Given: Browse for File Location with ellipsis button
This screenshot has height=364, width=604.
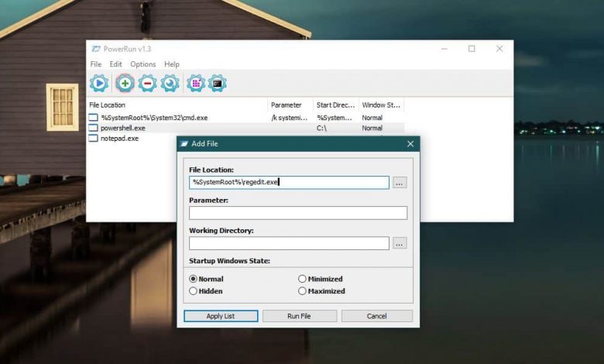Looking at the screenshot, I should (x=400, y=183).
